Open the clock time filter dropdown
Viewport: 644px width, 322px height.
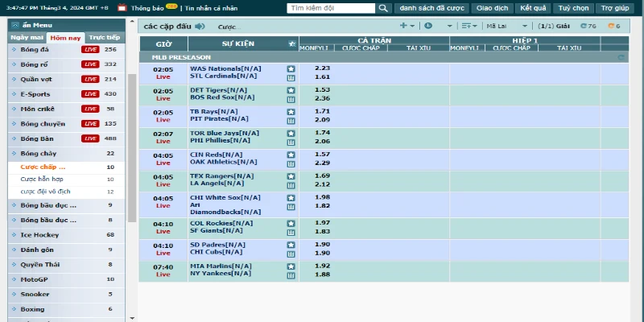pyautogui.click(x=438, y=26)
